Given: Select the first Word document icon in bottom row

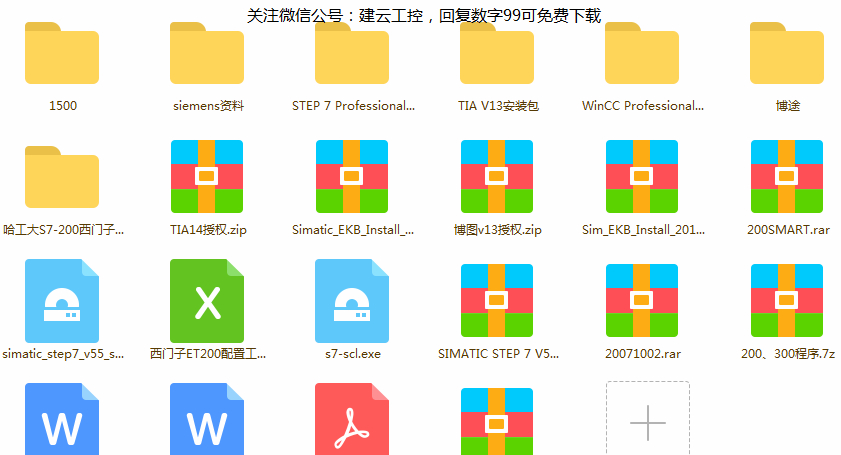Looking at the screenshot, I should tap(62, 419).
